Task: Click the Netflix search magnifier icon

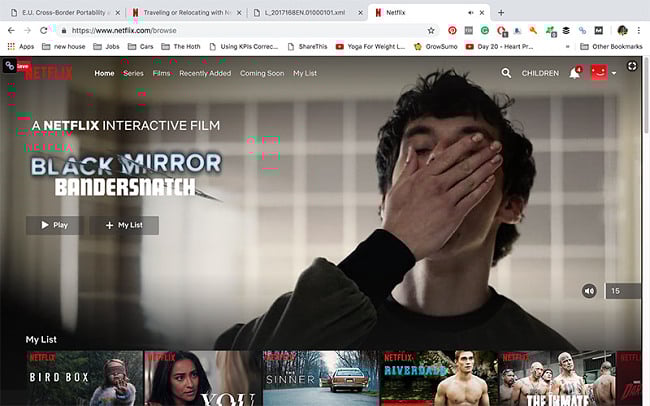Action: (x=506, y=73)
